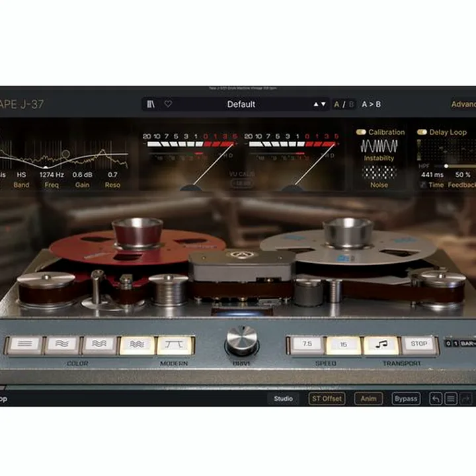476x476 pixels.
Task: Open the BAR counter dropdown
Action: pyautogui.click(x=467, y=343)
